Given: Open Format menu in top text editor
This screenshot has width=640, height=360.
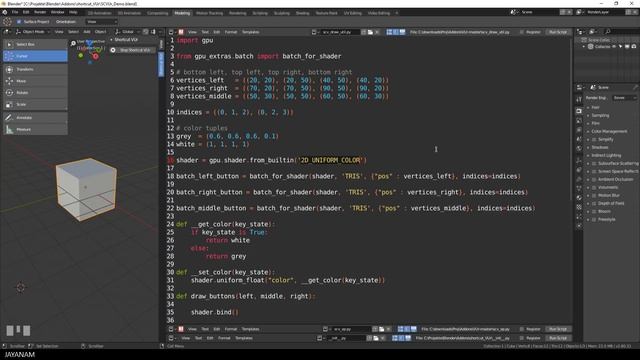Looking at the screenshot, I should tap(231, 32).
